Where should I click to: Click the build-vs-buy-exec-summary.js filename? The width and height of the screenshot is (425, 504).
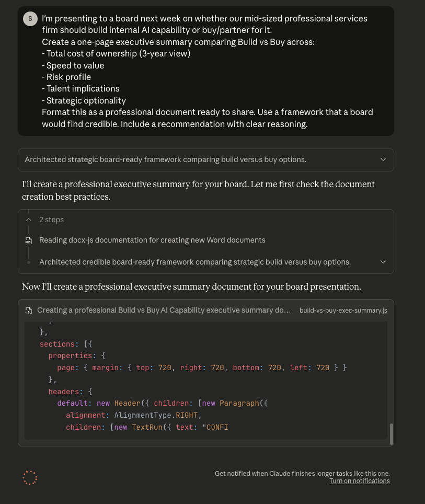[x=343, y=311]
